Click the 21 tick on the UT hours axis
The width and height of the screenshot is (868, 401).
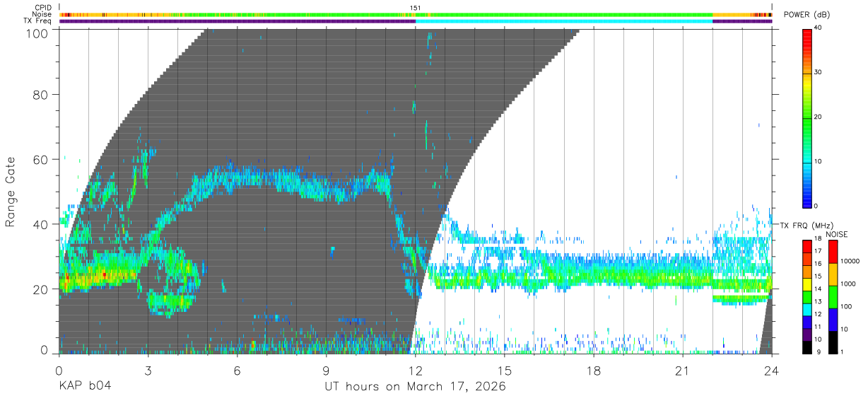(x=683, y=371)
